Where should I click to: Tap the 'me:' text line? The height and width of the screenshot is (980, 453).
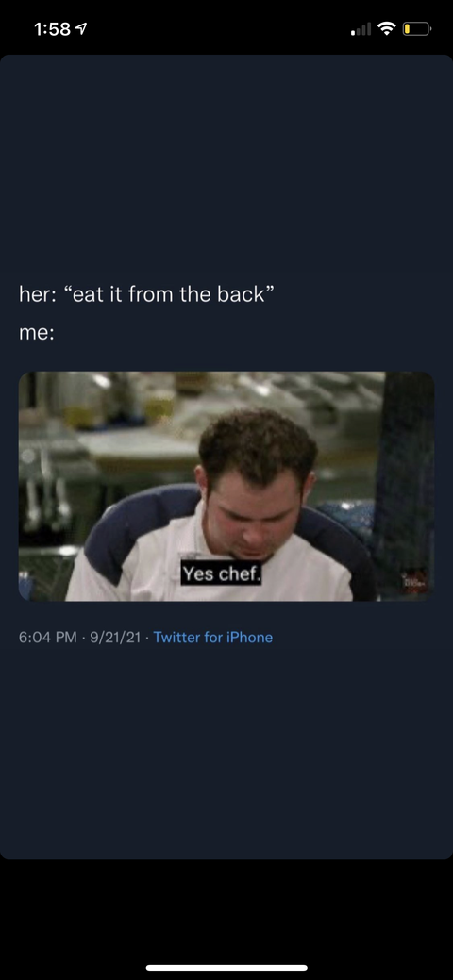click(36, 333)
